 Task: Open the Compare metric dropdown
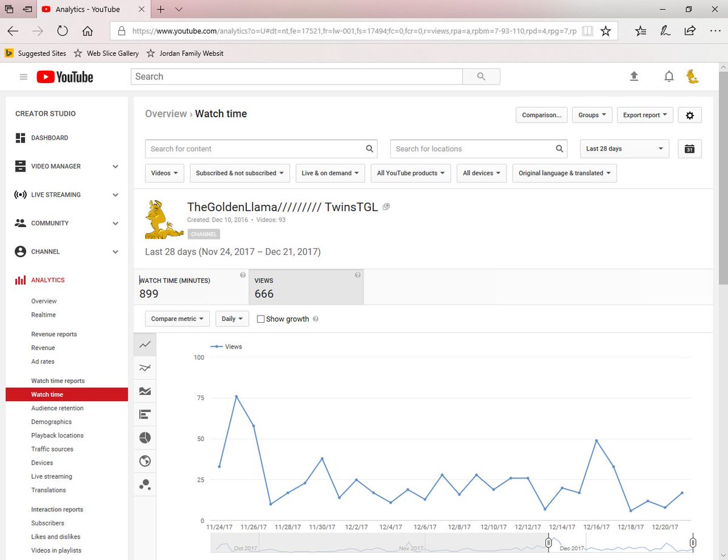[x=177, y=319]
